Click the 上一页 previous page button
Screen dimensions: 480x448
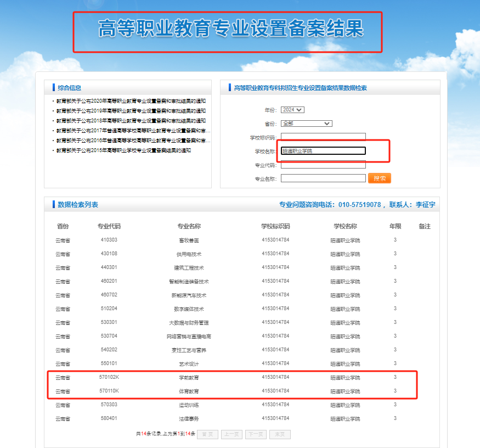coord(231,434)
